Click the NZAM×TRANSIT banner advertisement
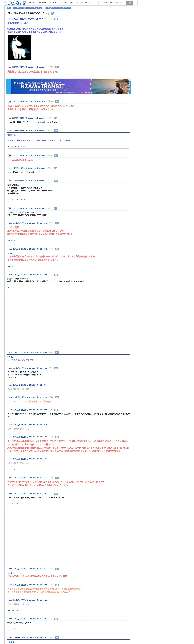Screen dimensions: 194x644 click(69, 86)
